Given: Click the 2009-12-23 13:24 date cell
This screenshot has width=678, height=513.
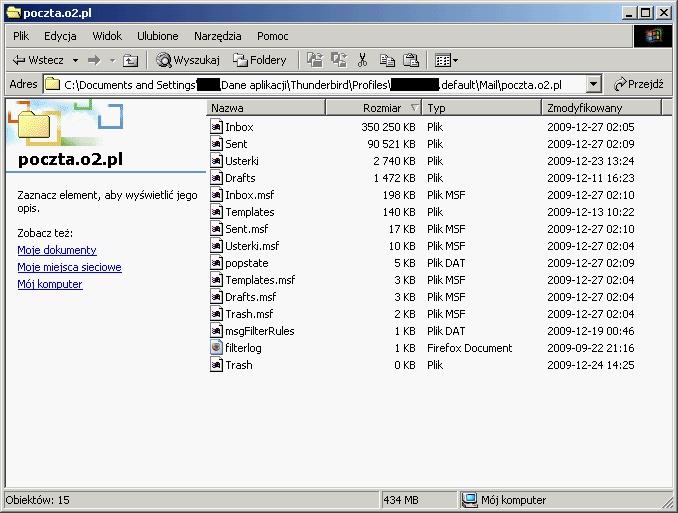Looking at the screenshot, I should (591, 161).
